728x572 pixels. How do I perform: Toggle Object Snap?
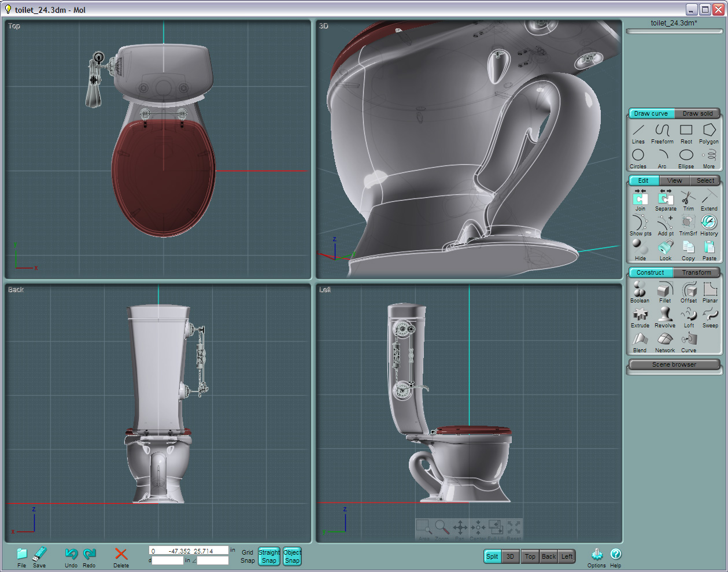[292, 556]
